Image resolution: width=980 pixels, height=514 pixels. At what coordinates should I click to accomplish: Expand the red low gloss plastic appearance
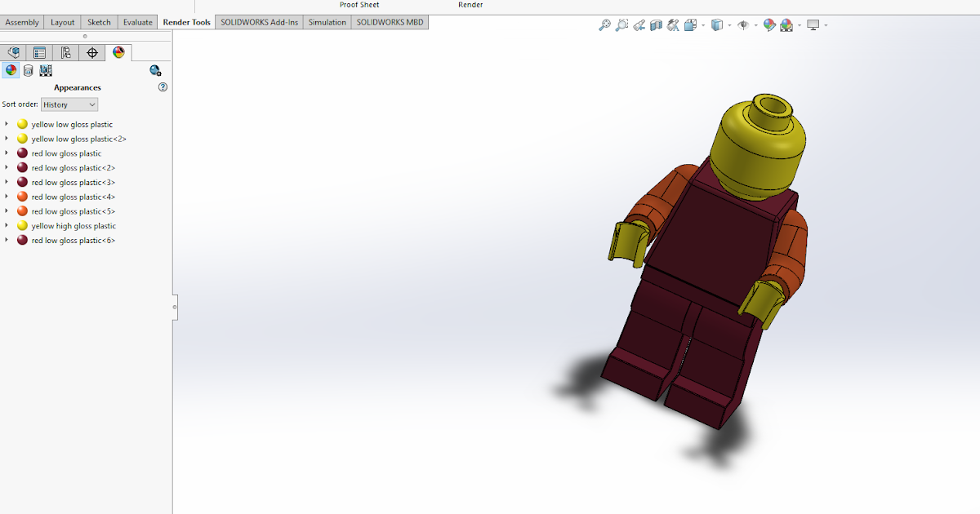click(x=8, y=153)
